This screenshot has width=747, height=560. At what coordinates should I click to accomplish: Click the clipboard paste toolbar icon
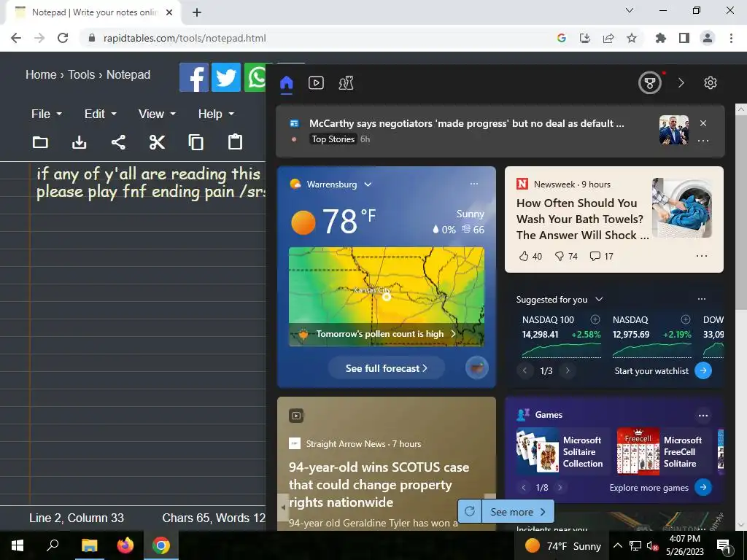tap(235, 142)
